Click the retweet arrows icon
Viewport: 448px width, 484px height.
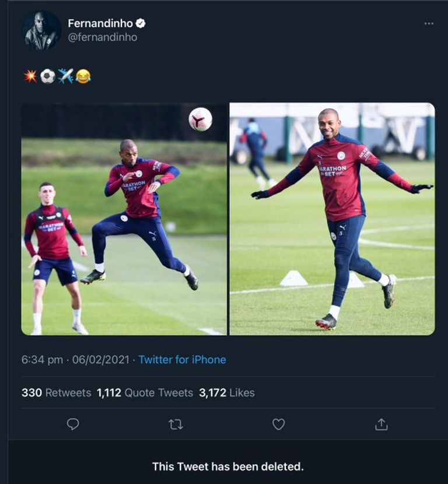(x=176, y=424)
